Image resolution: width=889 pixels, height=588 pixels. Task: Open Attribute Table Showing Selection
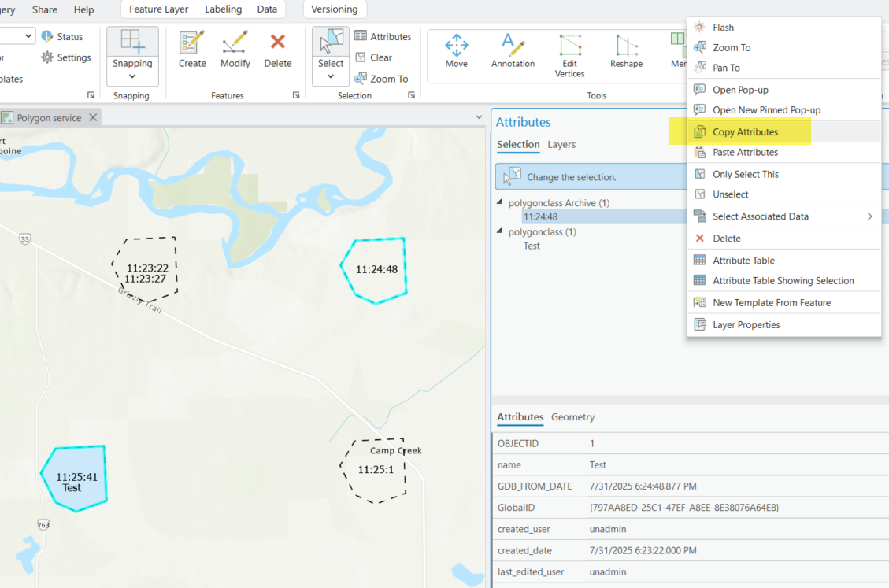pyautogui.click(x=784, y=281)
